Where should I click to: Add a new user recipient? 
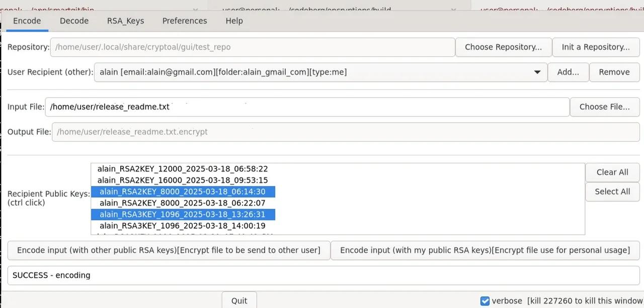pyautogui.click(x=568, y=72)
